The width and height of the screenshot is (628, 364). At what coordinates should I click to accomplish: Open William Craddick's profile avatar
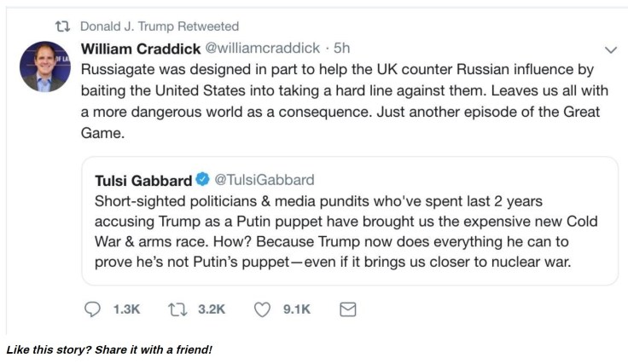(44, 66)
